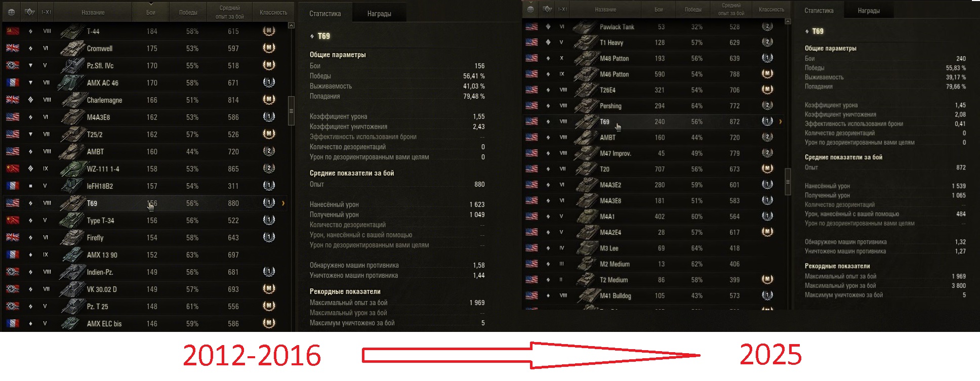980x381 pixels.
Task: Sort left list by Название column
Action: pyautogui.click(x=93, y=12)
